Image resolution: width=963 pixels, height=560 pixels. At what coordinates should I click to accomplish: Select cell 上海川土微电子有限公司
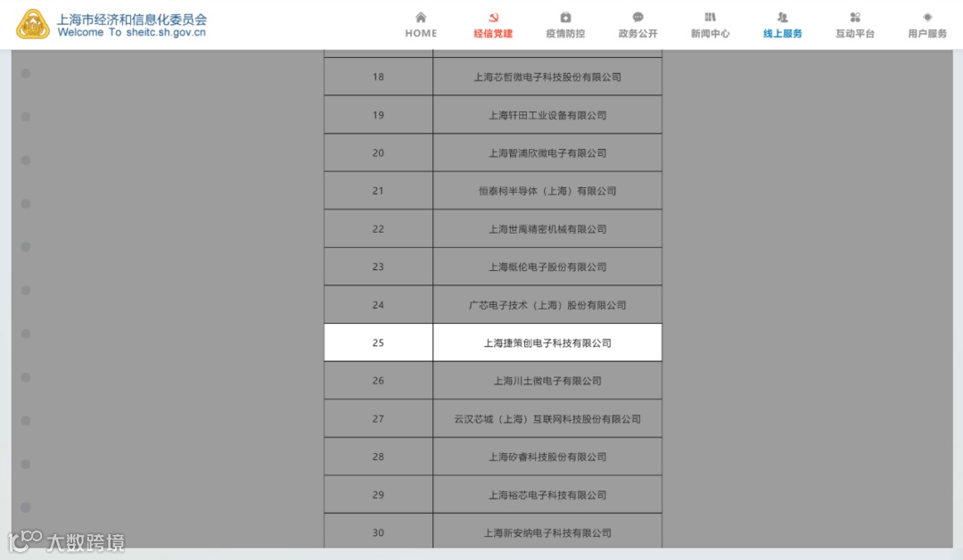tap(547, 381)
